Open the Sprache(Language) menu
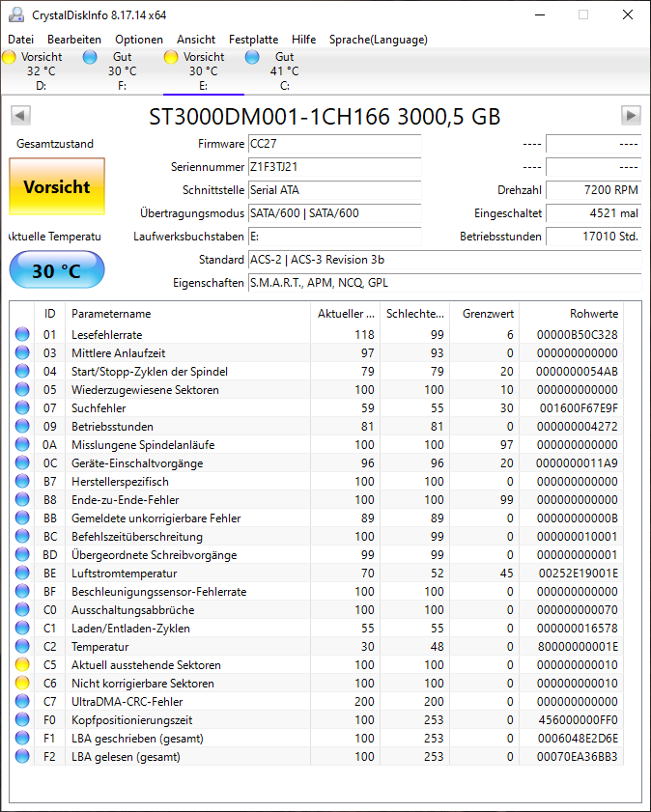The width and height of the screenshot is (651, 812). tap(378, 40)
